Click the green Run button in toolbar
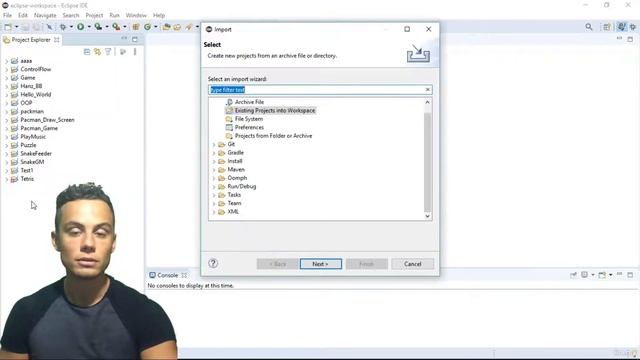Image resolution: width=640 pixels, height=360 pixels. point(80,27)
